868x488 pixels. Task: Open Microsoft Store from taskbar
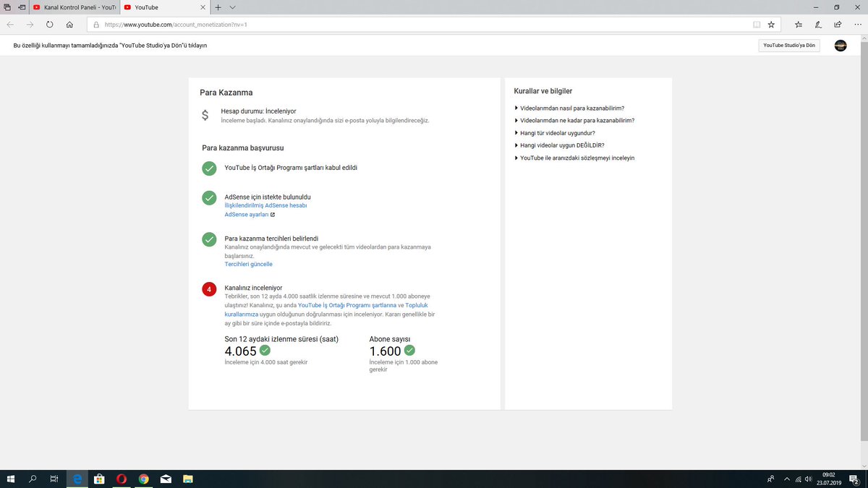[99, 479]
